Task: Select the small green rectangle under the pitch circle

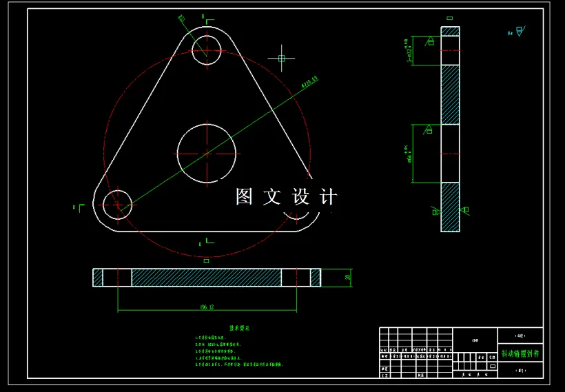Action: tap(207, 261)
